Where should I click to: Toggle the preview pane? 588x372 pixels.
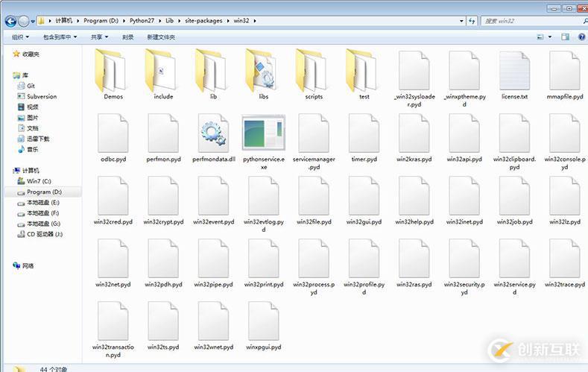tap(565, 37)
